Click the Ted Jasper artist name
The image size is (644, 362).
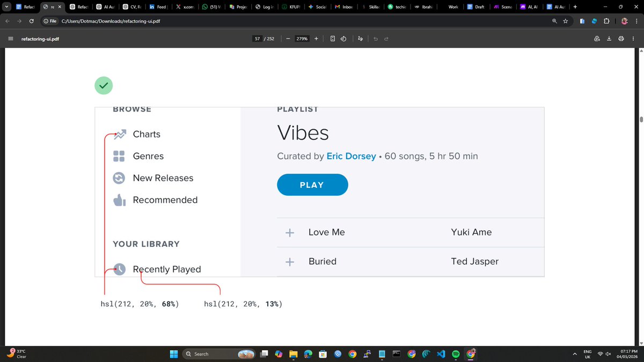[475, 261]
